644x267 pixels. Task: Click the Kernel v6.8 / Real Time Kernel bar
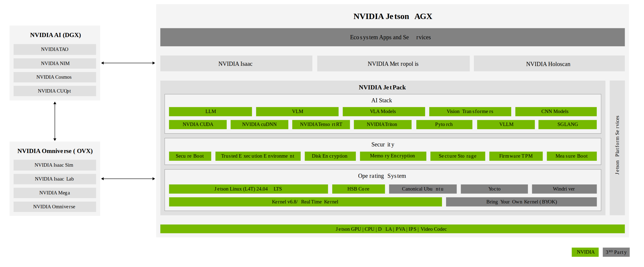305,202
